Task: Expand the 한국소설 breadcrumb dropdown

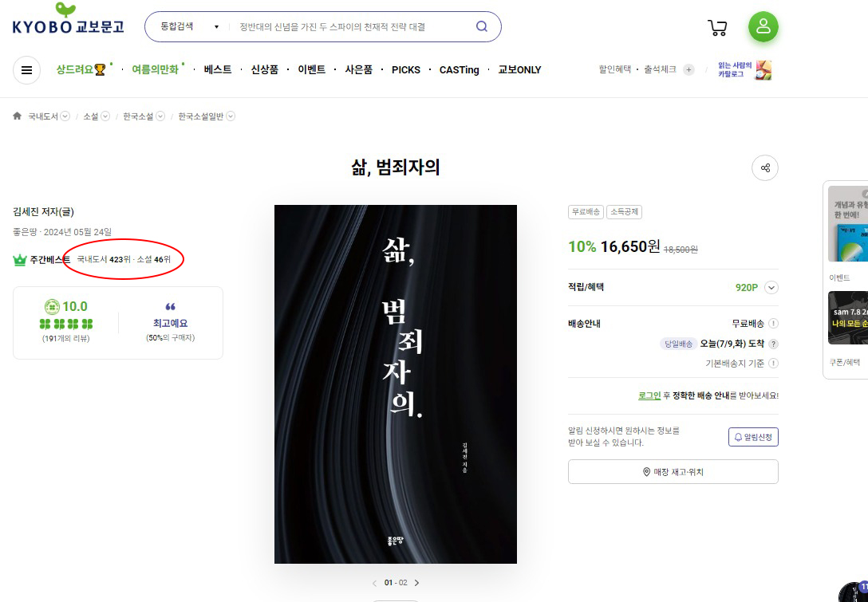Action: point(160,116)
